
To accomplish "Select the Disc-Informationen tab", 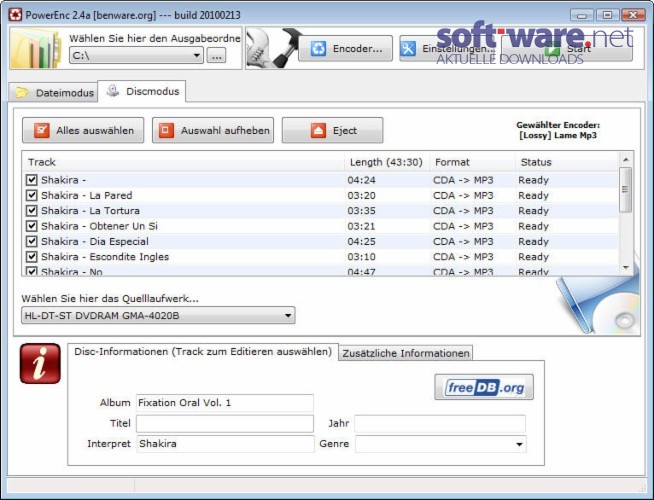I will pos(203,352).
